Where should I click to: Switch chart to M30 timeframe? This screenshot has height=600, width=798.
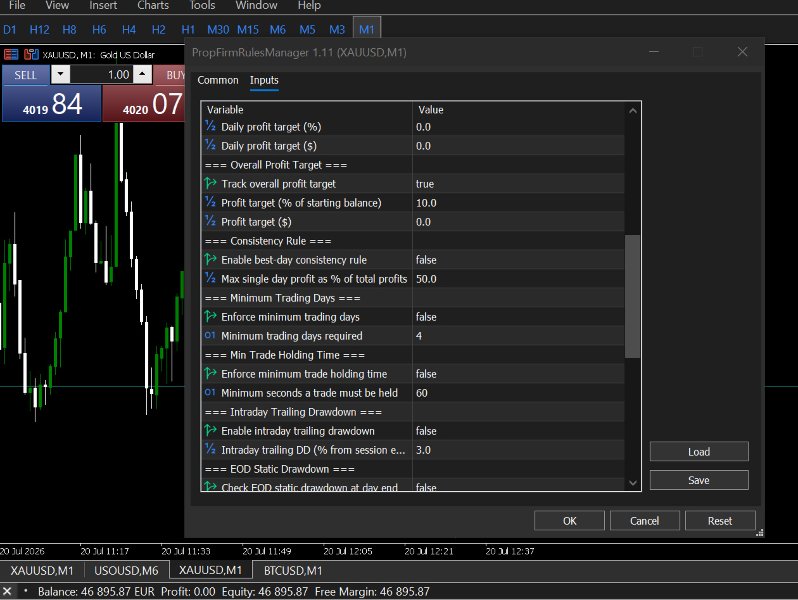click(218, 30)
